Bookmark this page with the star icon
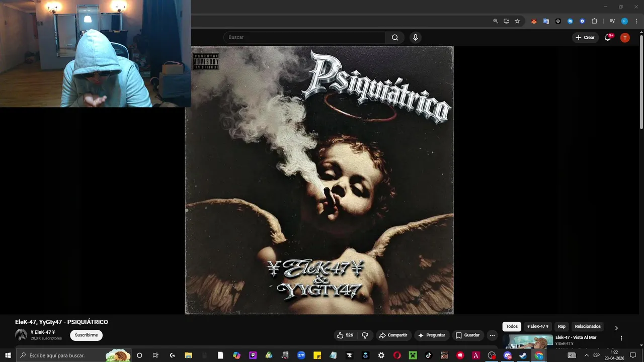The width and height of the screenshot is (644, 362). pyautogui.click(x=517, y=21)
